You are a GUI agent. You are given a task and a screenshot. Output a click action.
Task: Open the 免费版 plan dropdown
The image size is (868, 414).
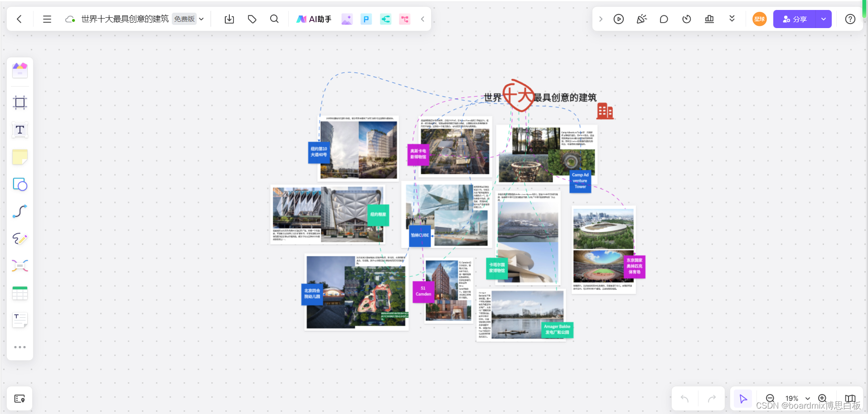[x=189, y=19]
